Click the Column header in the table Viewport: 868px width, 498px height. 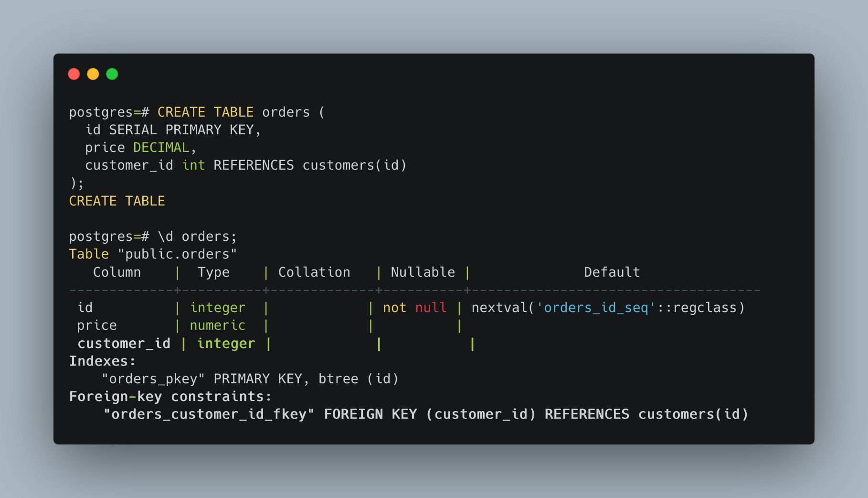tap(117, 272)
